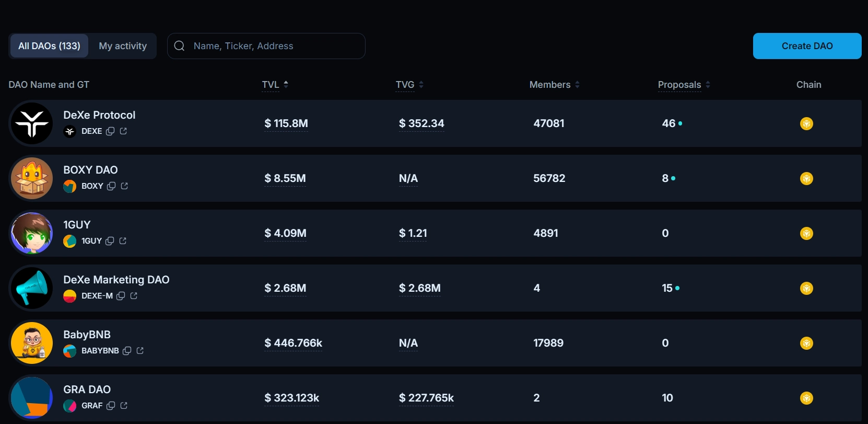Switch to the My activity tab
The image size is (868, 424).
123,46
